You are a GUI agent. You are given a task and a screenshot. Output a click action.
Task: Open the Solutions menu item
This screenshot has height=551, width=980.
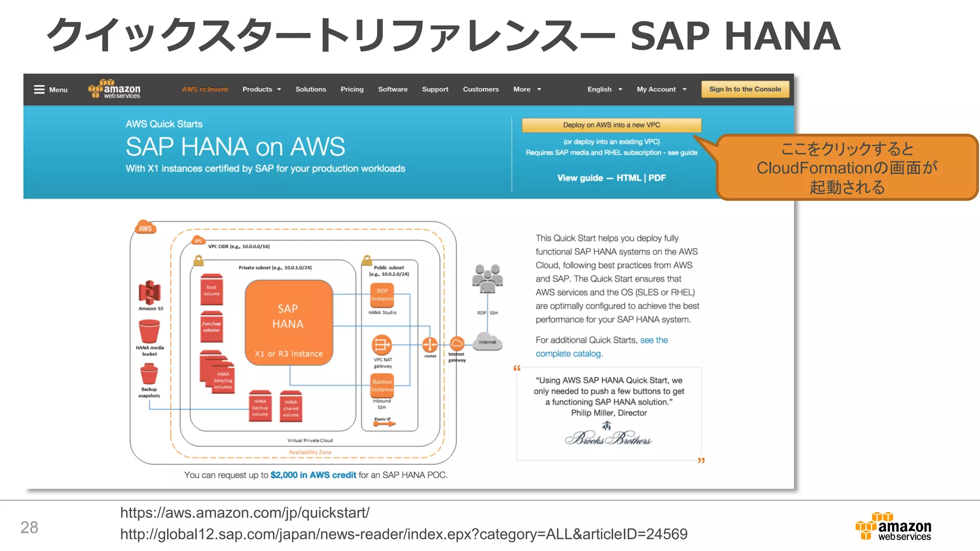311,89
